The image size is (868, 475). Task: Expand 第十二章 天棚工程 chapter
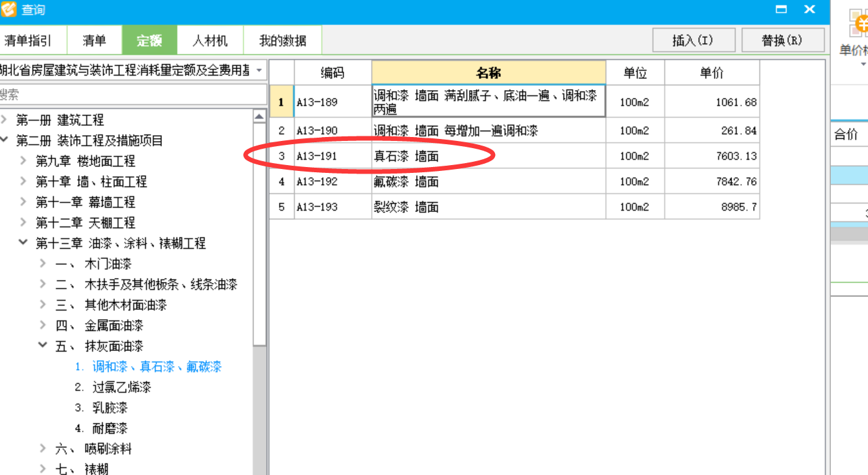(x=24, y=222)
